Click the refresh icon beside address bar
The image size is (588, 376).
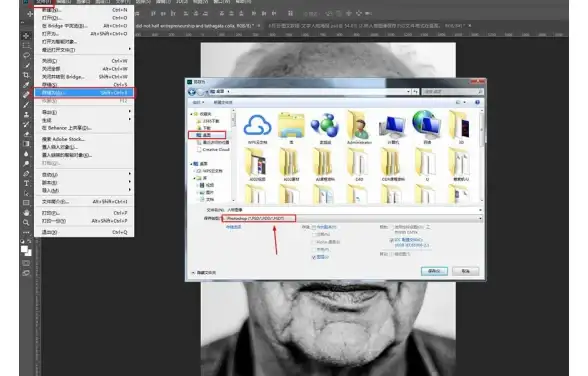coord(416,91)
